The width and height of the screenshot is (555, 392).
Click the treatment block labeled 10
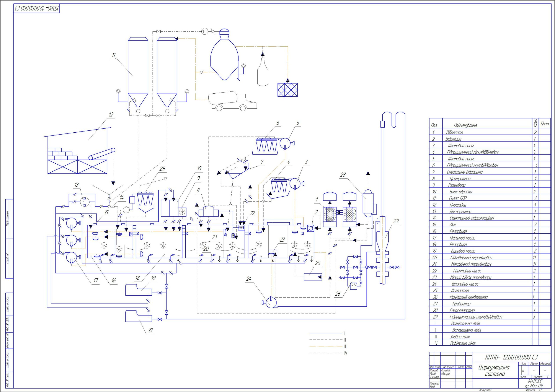tap(170, 208)
